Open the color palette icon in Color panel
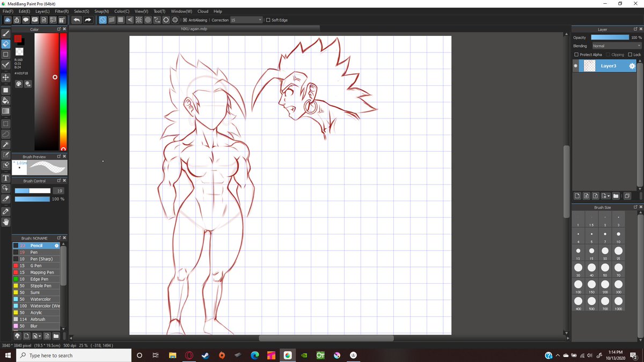This screenshot has height=362, width=644. [18, 84]
